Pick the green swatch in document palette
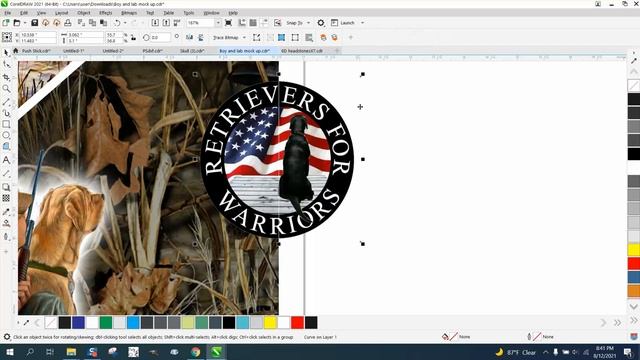This screenshot has width=640, height=360. (106, 323)
